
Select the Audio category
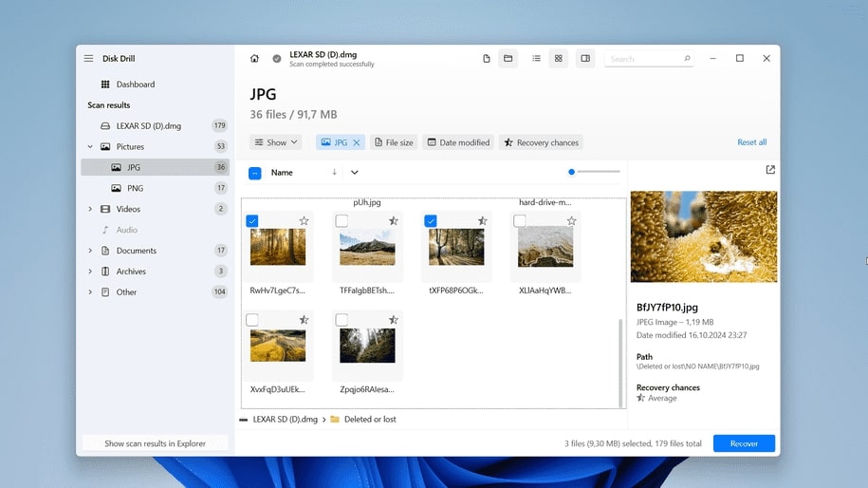click(127, 230)
